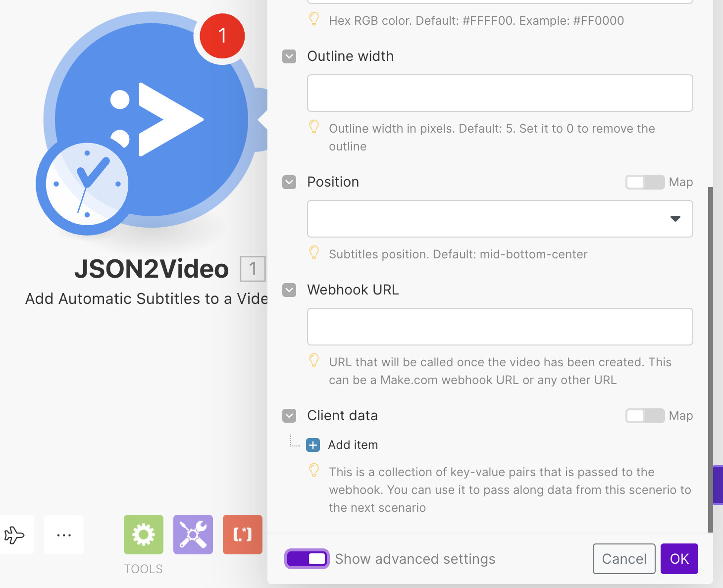Click the hint bulb under Webhook URL
Viewport: 723px width, 588px height.
coord(314,360)
